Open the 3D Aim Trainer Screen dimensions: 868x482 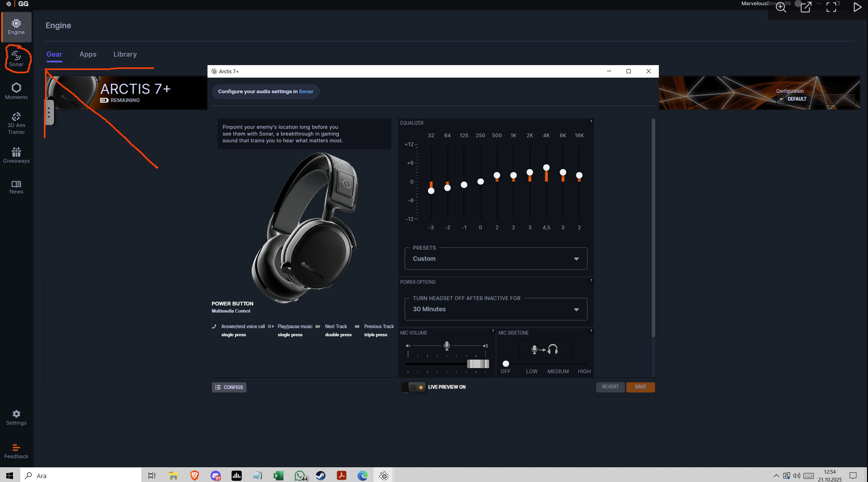click(x=16, y=123)
